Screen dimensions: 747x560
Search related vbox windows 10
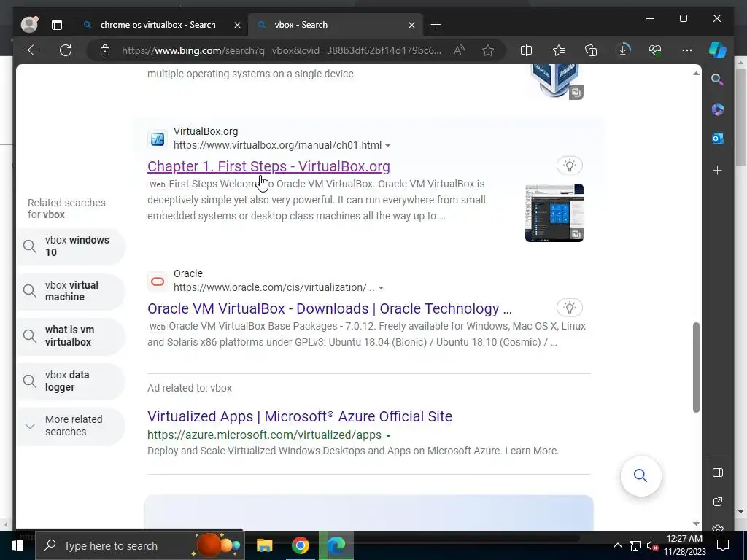pyautogui.click(x=71, y=246)
